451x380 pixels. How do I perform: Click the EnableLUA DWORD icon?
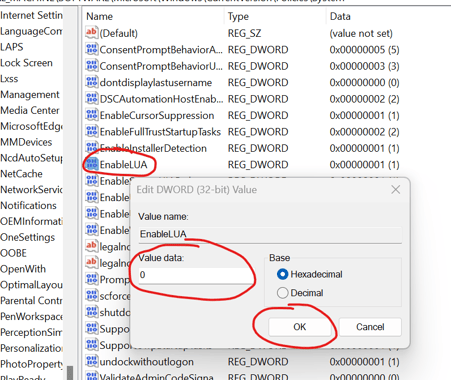(x=91, y=164)
